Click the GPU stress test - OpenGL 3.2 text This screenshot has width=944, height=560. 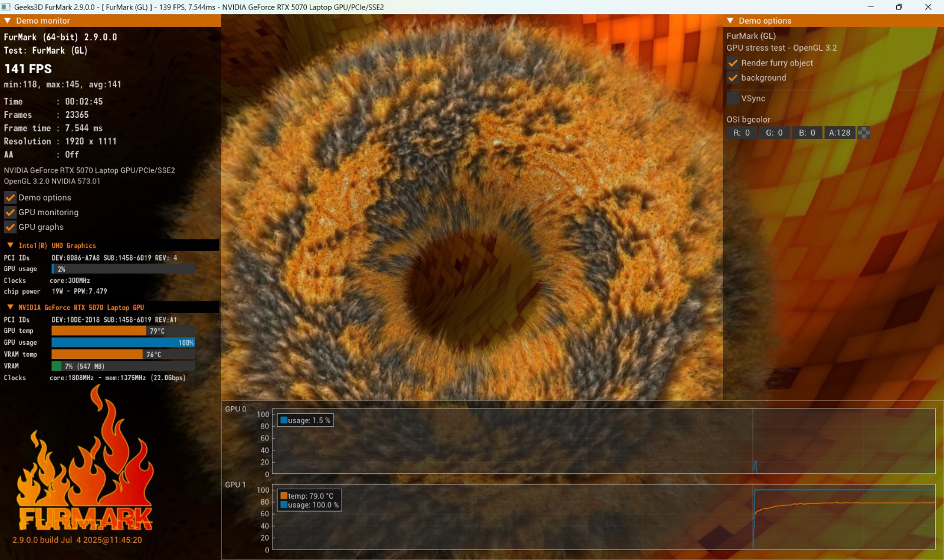782,48
